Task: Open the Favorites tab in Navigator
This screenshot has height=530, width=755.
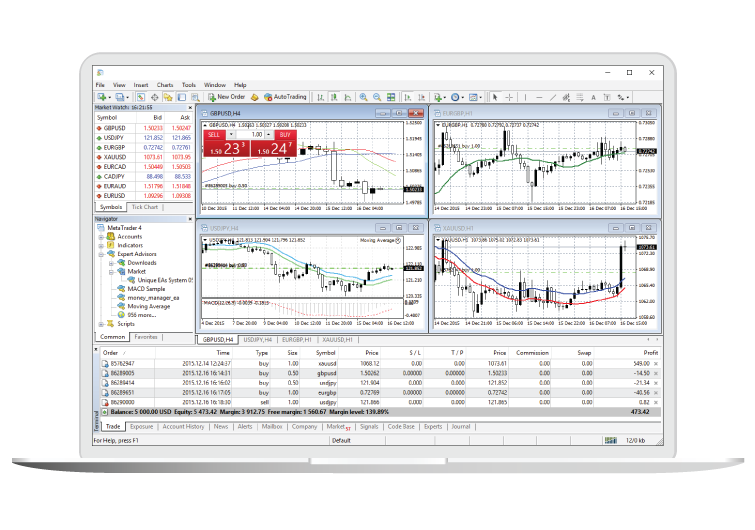Action: [x=146, y=337]
